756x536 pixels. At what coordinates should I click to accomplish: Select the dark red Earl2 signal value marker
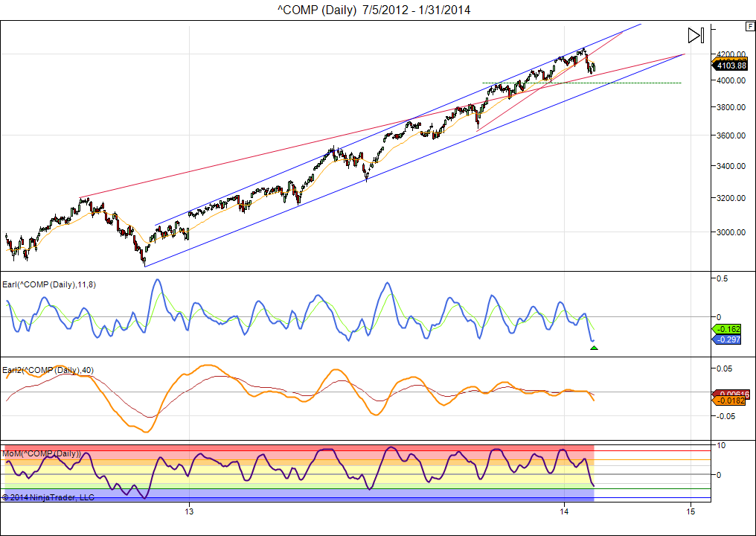(x=732, y=393)
